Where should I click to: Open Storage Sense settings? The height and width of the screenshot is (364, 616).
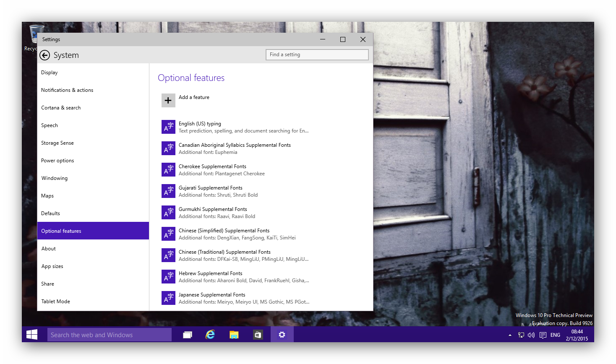pyautogui.click(x=93, y=143)
